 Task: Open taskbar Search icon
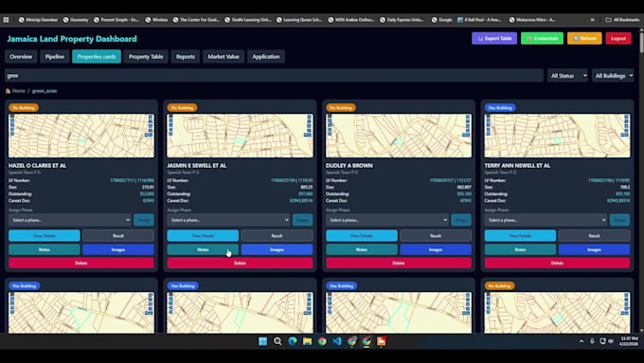tap(277, 341)
